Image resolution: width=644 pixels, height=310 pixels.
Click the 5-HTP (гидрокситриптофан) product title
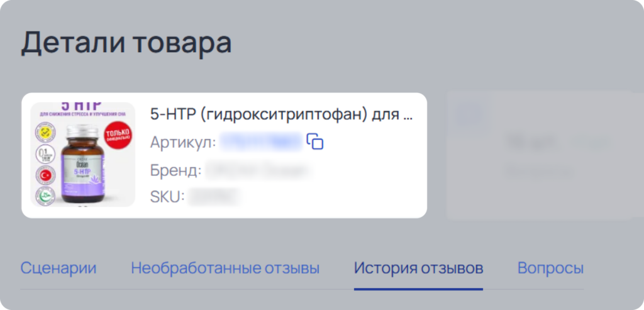point(281,114)
